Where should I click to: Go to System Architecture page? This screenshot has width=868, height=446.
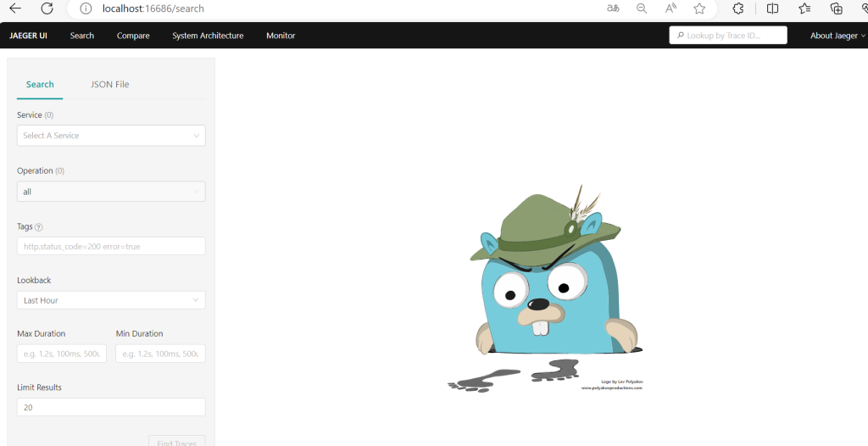click(208, 36)
